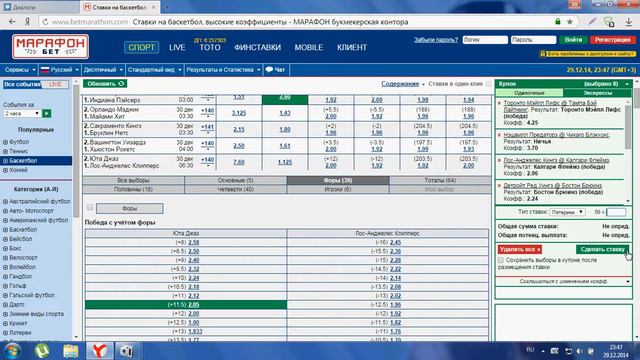Reload page with the browser refresh icon

coord(45,22)
